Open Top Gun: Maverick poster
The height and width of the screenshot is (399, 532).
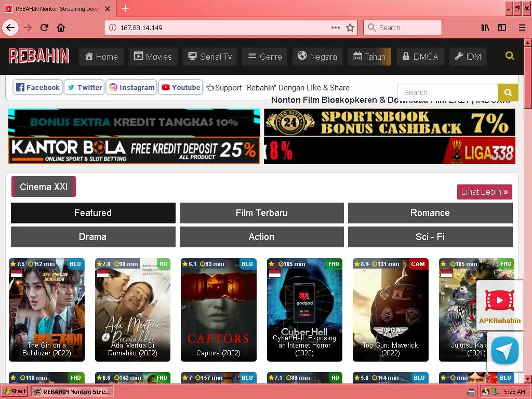pyautogui.click(x=391, y=310)
